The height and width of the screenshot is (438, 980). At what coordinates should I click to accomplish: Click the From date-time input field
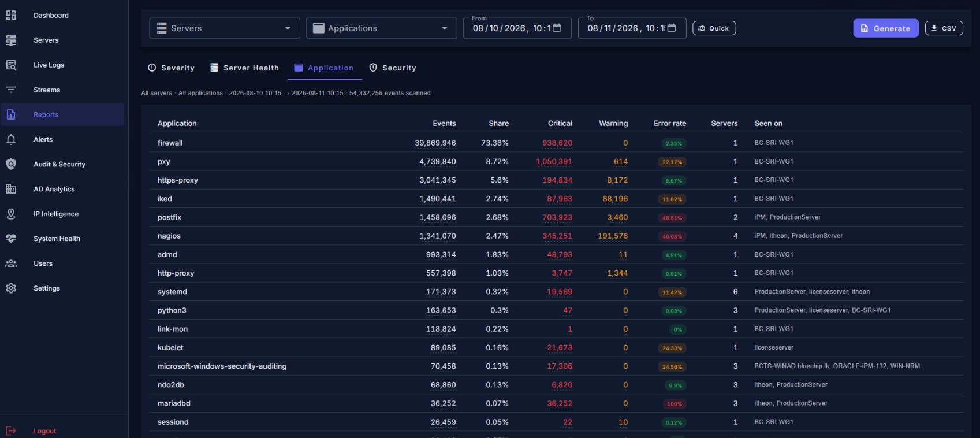tap(517, 28)
